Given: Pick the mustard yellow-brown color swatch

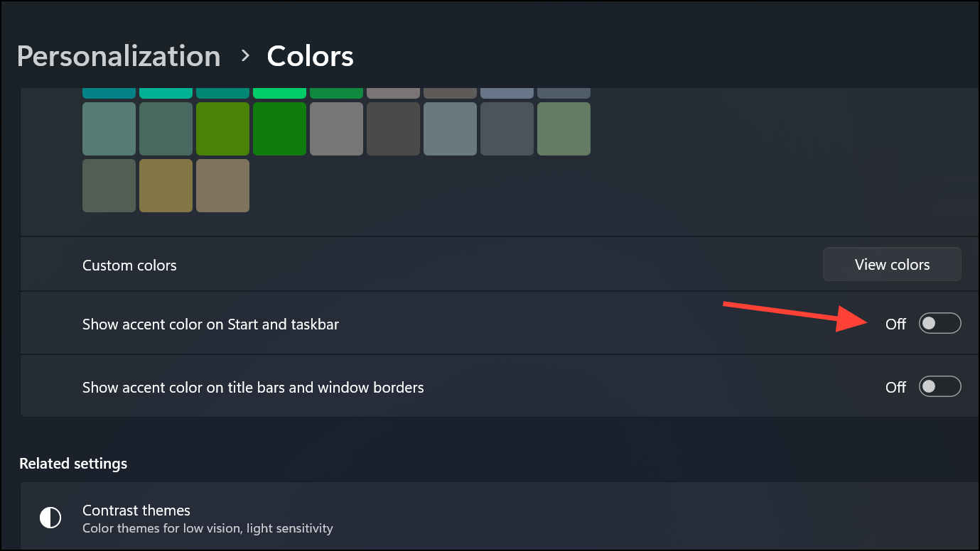Looking at the screenshot, I should [166, 185].
